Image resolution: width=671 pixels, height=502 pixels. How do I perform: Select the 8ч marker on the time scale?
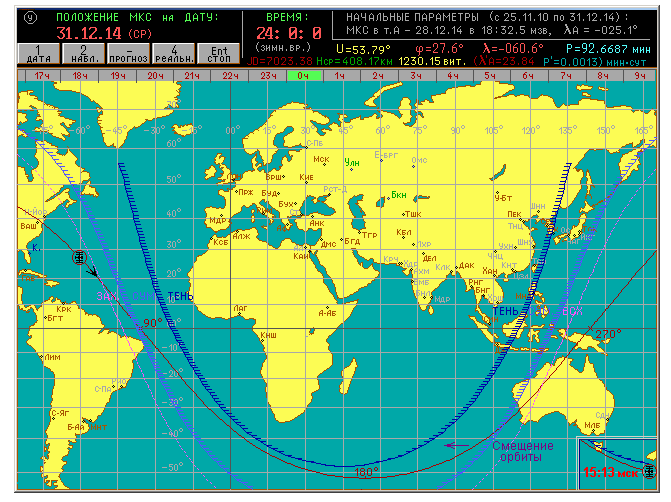603,76
